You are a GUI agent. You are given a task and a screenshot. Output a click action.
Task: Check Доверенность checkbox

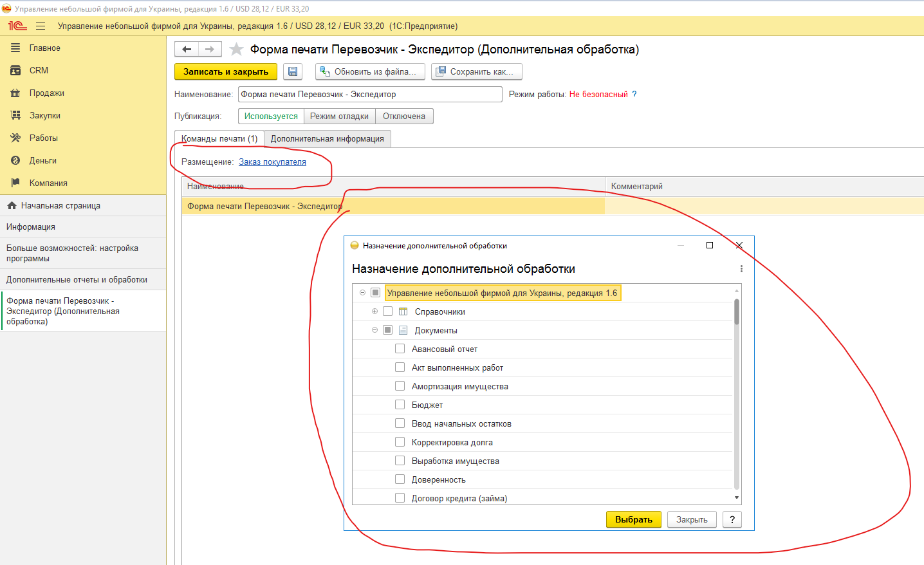pos(400,479)
